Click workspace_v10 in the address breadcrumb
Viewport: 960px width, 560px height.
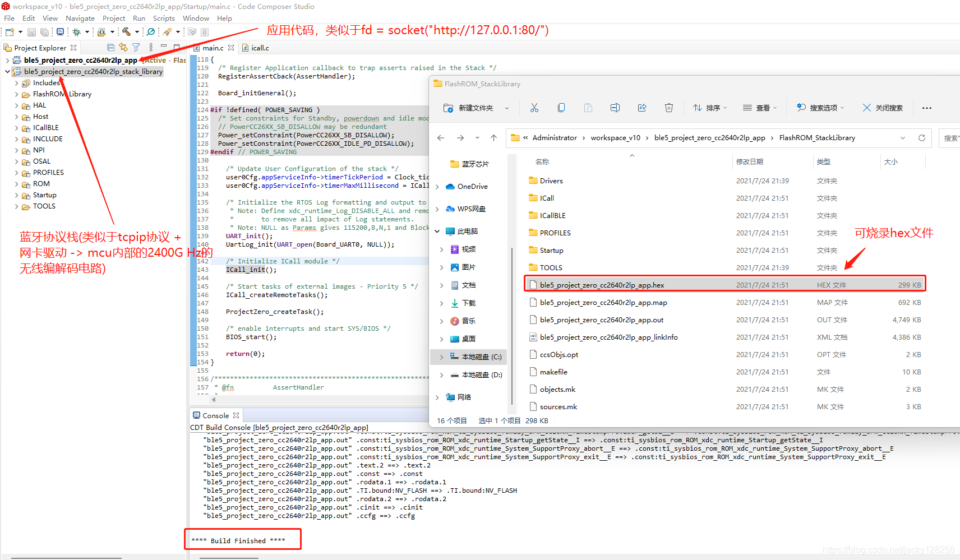[x=615, y=138]
